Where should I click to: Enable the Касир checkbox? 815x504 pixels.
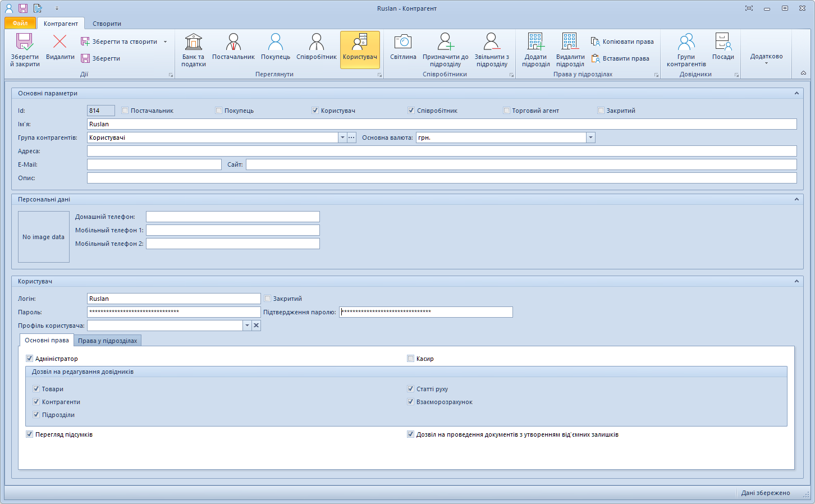pyautogui.click(x=410, y=358)
